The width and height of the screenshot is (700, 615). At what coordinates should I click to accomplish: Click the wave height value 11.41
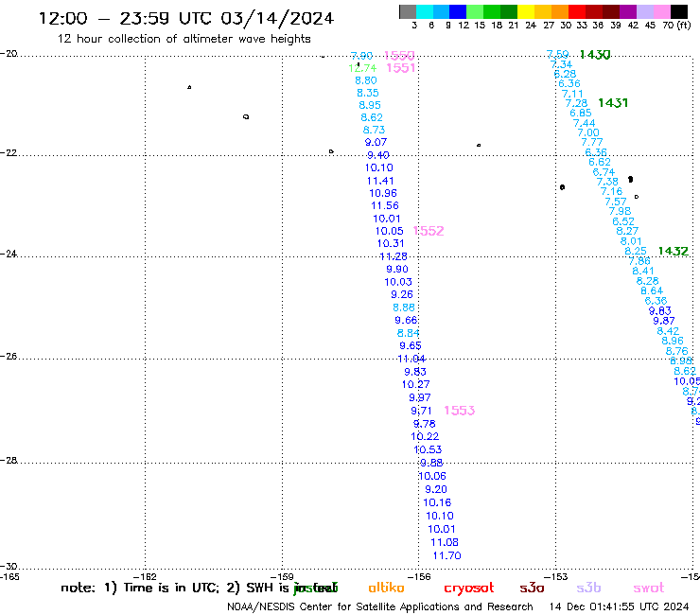click(x=380, y=181)
